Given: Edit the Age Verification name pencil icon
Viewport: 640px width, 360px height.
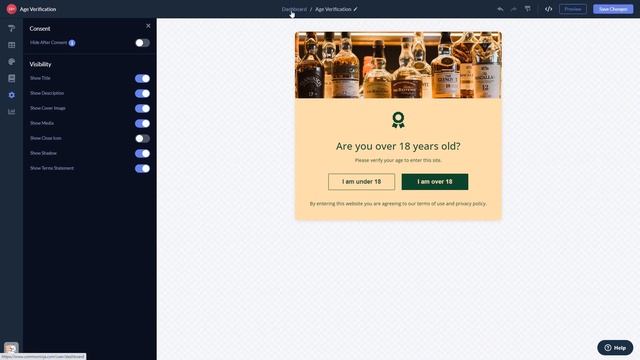Looking at the screenshot, I should click(356, 9).
